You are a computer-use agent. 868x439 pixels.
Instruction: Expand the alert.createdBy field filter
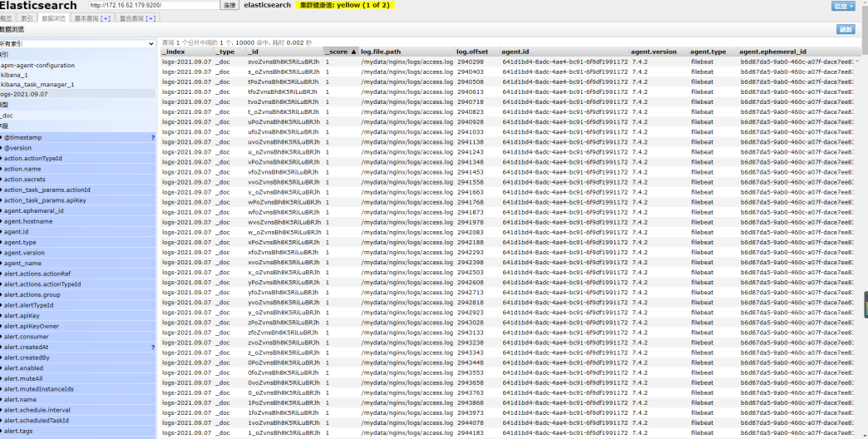(x=77, y=358)
